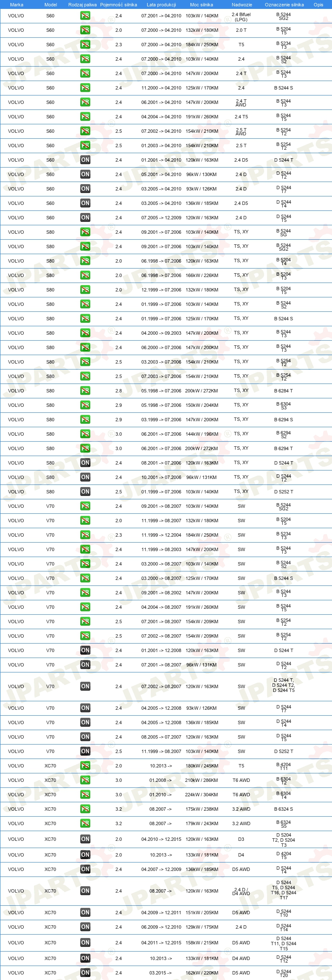Click the Pojemność silnika column header

pos(118,5)
